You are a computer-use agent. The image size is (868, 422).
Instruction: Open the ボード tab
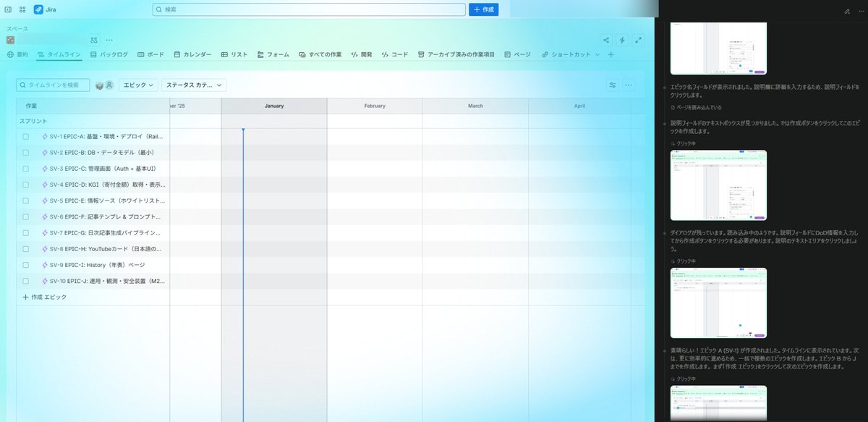pyautogui.click(x=150, y=54)
